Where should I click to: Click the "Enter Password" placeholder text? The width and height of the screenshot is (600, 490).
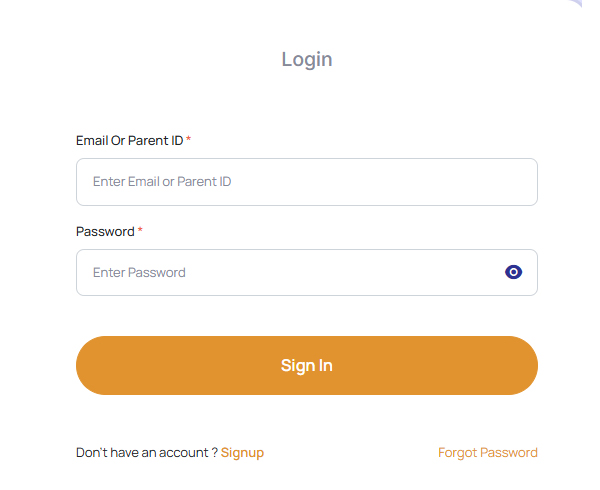[x=139, y=272]
